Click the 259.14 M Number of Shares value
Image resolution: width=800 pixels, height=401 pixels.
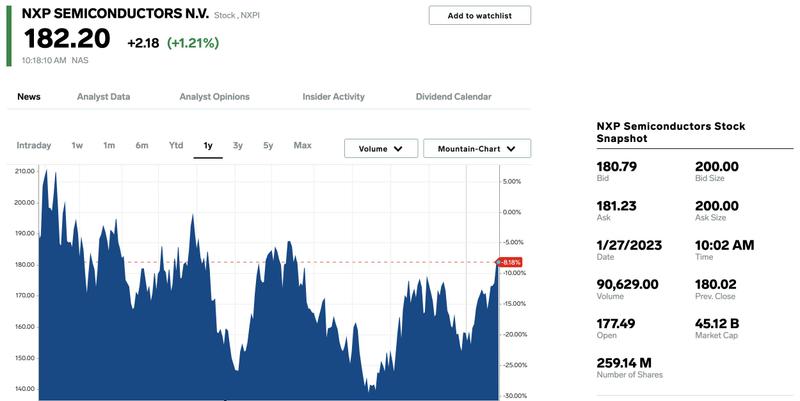[624, 363]
